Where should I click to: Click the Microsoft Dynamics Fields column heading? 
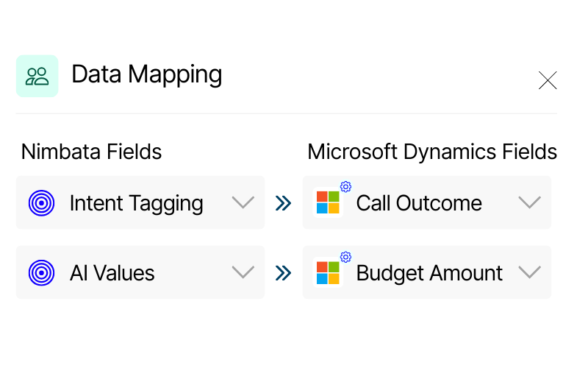[432, 152]
